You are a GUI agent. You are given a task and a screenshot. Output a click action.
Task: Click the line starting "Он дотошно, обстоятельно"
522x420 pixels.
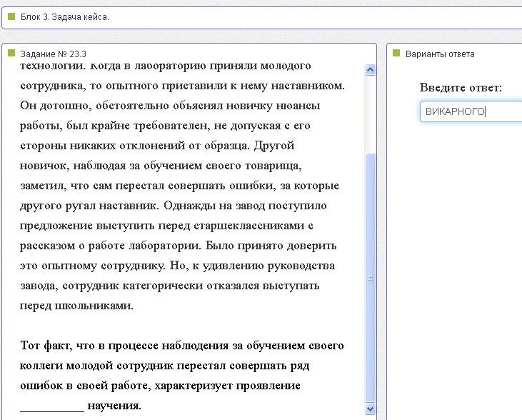pyautogui.click(x=170, y=106)
